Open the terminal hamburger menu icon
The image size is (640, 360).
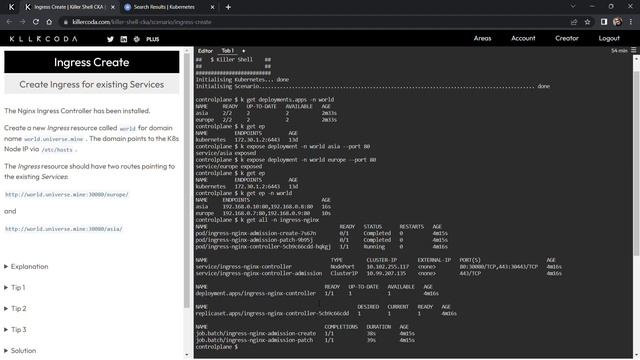click(633, 50)
